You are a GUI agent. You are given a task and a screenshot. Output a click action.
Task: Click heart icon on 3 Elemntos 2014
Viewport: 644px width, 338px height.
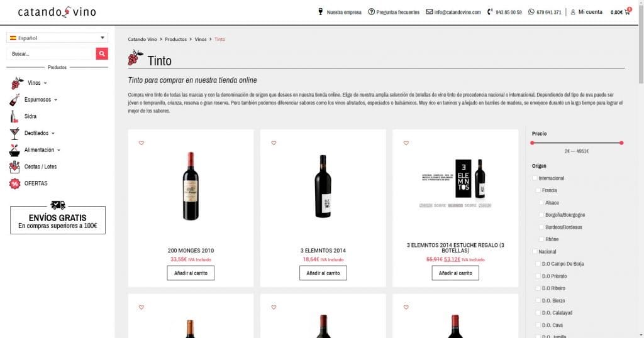(x=274, y=143)
